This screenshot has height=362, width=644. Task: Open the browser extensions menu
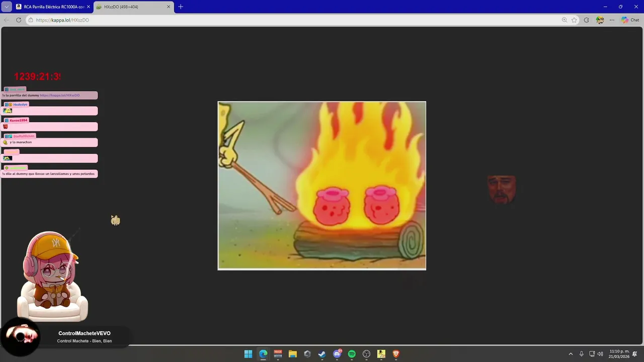click(587, 20)
